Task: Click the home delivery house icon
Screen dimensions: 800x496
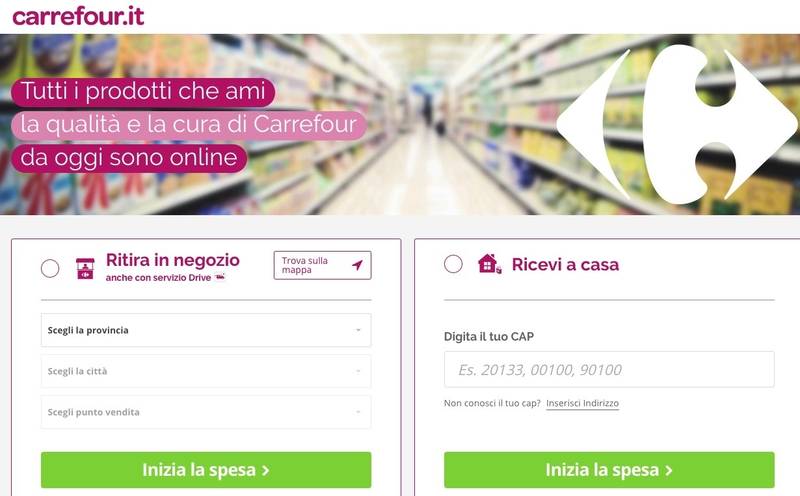Action: (x=489, y=264)
